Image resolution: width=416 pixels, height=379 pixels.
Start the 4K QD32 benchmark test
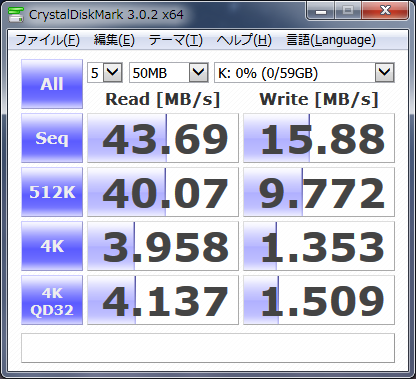click(x=52, y=300)
